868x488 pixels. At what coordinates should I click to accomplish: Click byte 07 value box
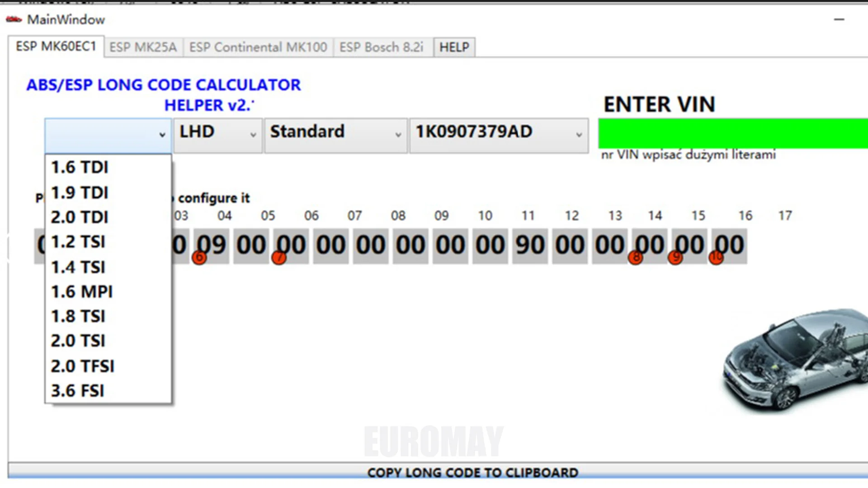pos(330,246)
